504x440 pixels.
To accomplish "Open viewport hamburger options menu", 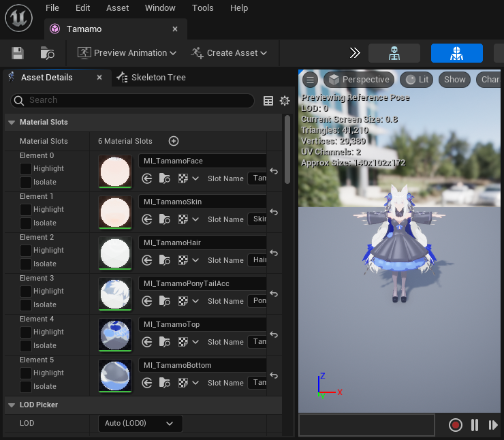I will (x=310, y=80).
